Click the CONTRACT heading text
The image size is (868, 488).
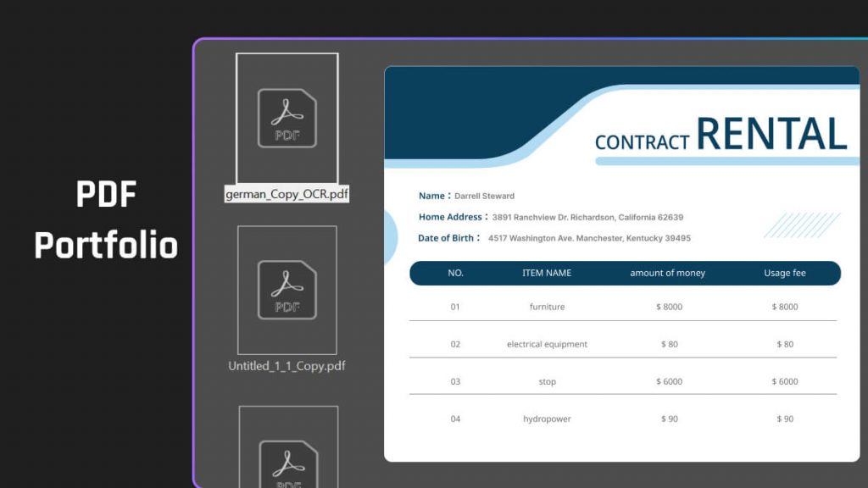pyautogui.click(x=642, y=142)
